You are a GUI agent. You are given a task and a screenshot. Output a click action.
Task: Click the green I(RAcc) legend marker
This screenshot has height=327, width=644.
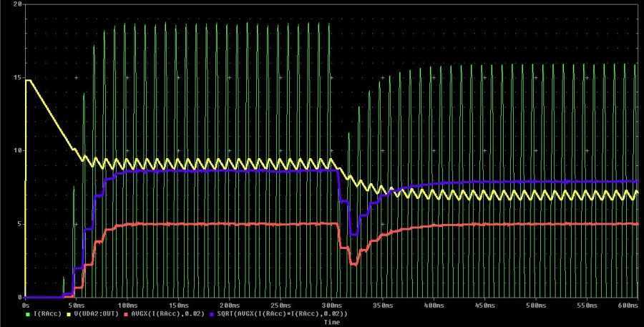click(x=28, y=313)
